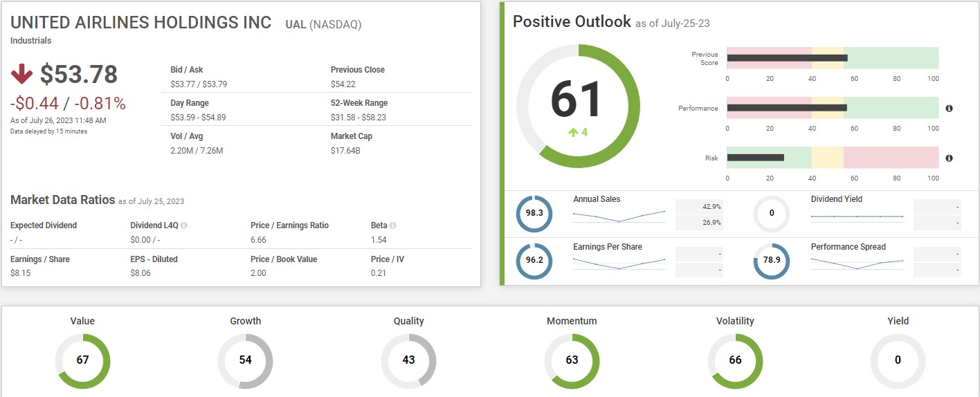Click the Performance Spread 78.9 circle

(772, 261)
